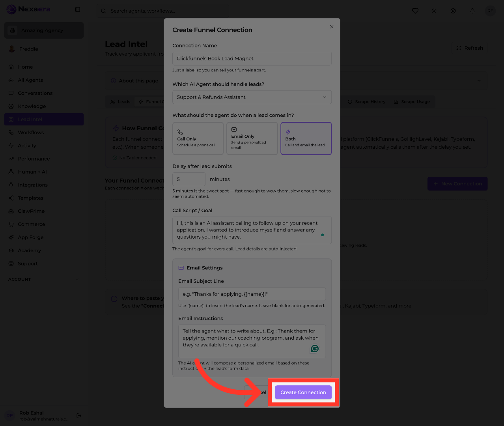Image resolution: width=504 pixels, height=426 pixels.
Task: Select the Freddie profile entry
Action: click(44, 49)
